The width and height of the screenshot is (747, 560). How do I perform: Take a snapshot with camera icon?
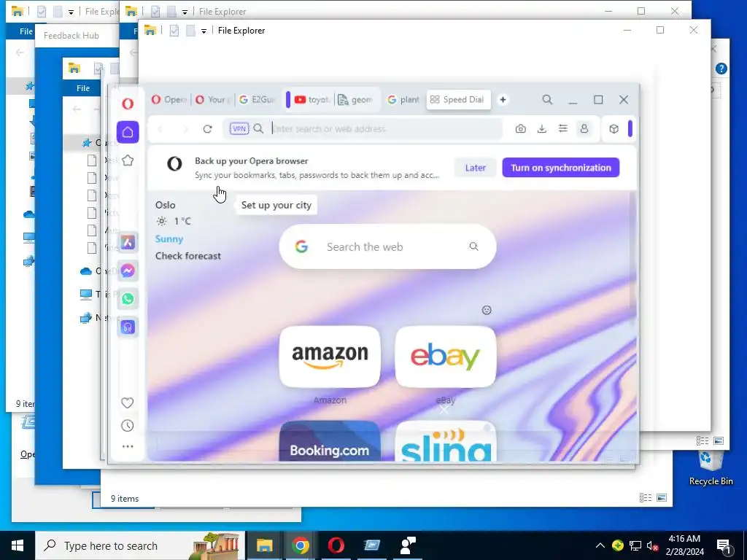pyautogui.click(x=521, y=128)
